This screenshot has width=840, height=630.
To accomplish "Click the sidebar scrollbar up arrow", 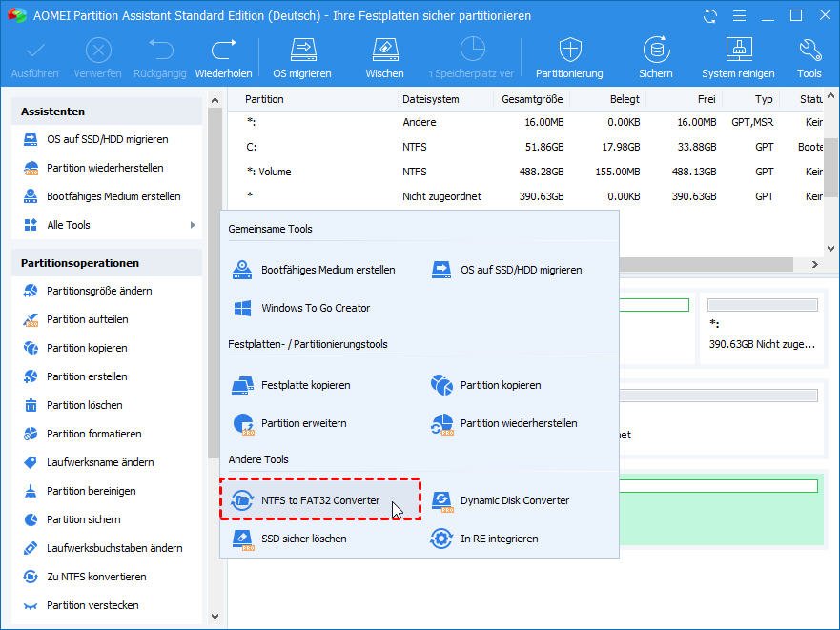I will (215, 100).
